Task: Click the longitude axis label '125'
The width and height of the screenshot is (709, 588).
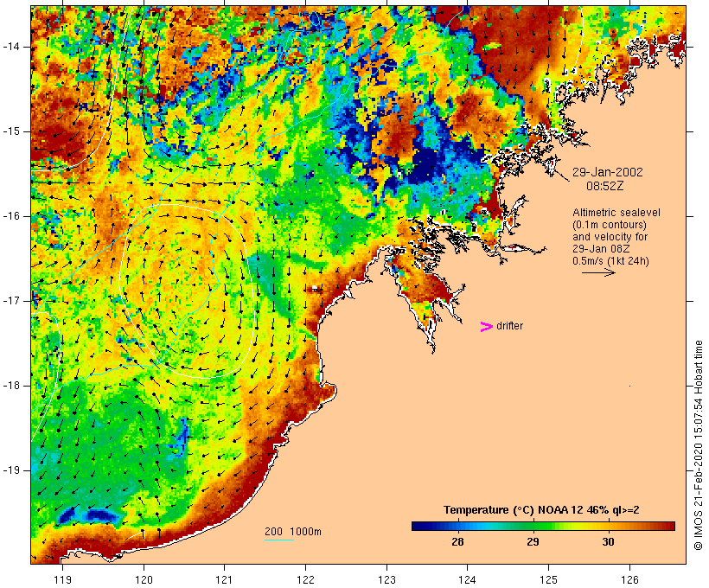Action: point(549,580)
